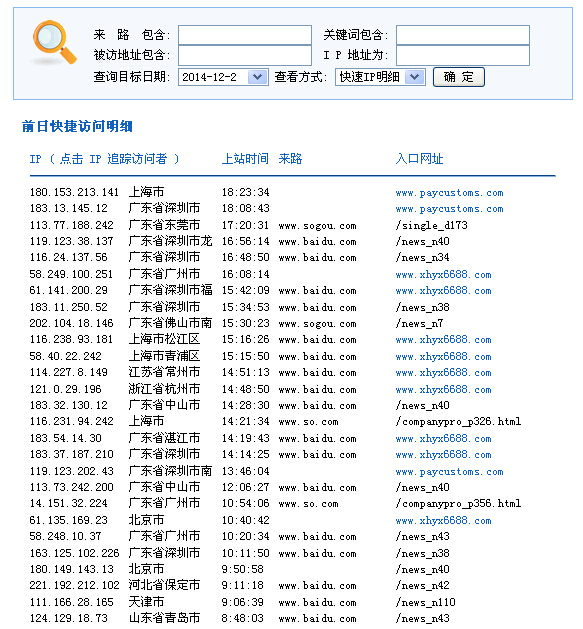This screenshot has height=629, width=583.
Task: Click the magnifying glass search icon
Action: click(x=55, y=43)
